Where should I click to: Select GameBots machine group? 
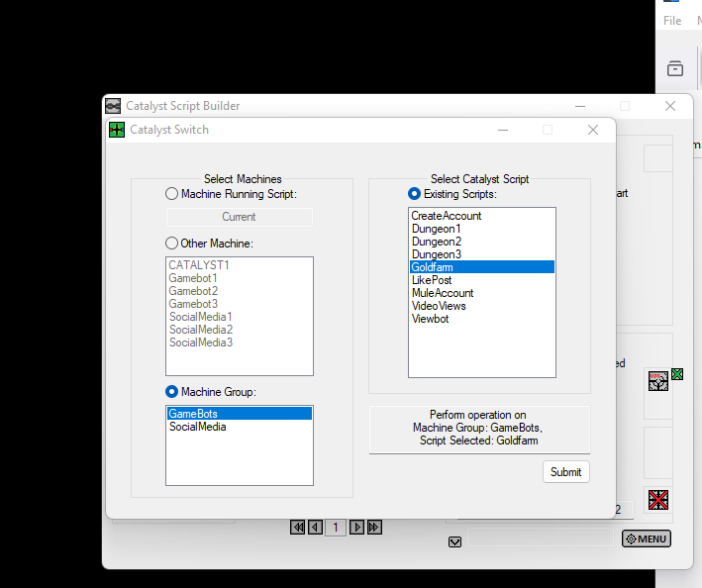(240, 414)
